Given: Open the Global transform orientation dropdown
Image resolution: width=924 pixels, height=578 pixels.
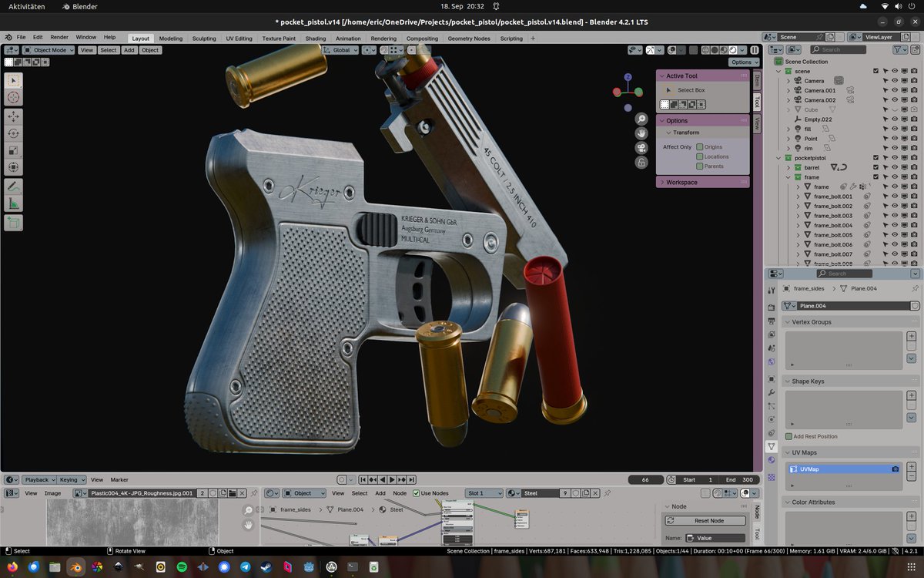Looking at the screenshot, I should [x=340, y=50].
